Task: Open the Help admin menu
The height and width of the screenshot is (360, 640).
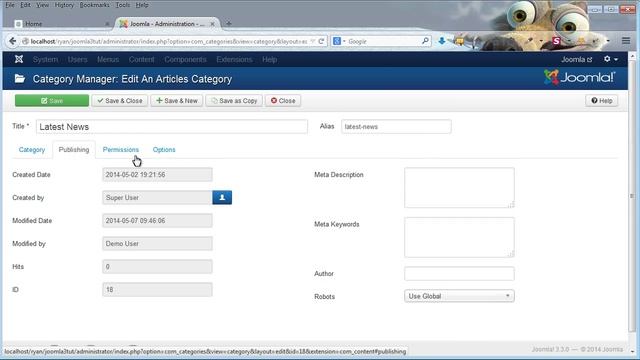Action: [x=269, y=60]
